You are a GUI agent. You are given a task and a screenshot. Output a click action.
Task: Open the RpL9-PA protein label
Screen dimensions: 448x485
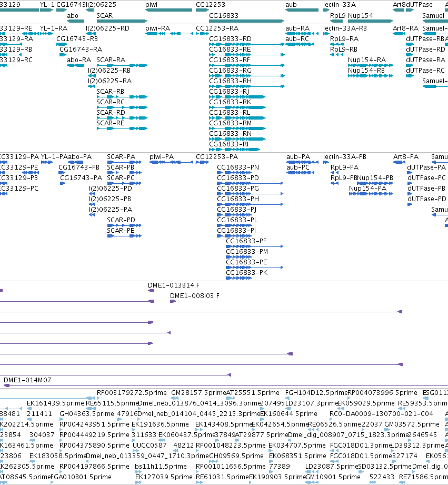click(x=344, y=167)
